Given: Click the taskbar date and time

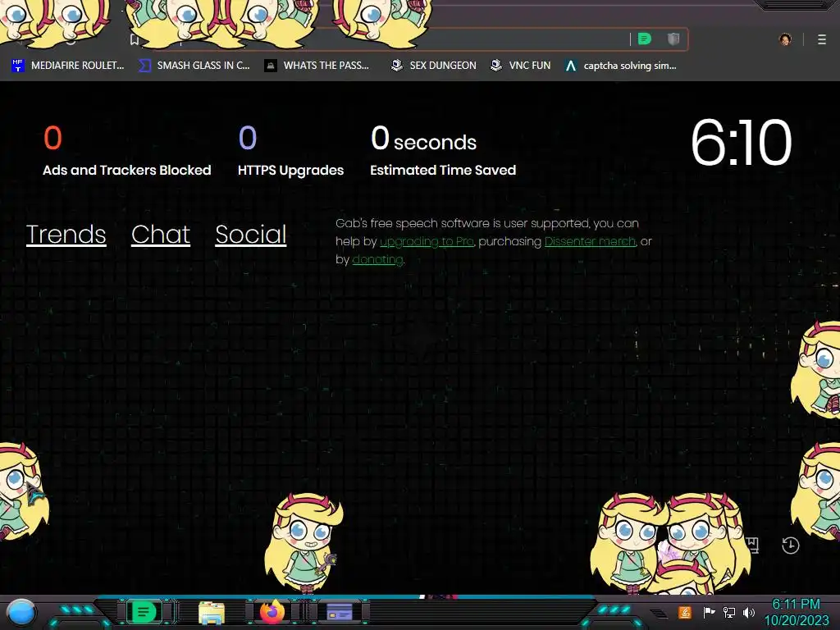Looking at the screenshot, I should click(797, 612).
